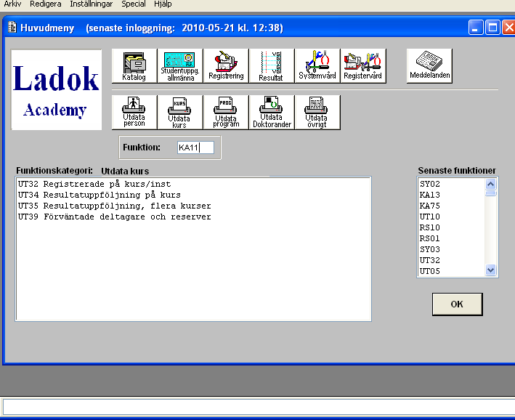
Task: Click scroll up arrow in Senaste funktioner
Action: pyautogui.click(x=491, y=184)
